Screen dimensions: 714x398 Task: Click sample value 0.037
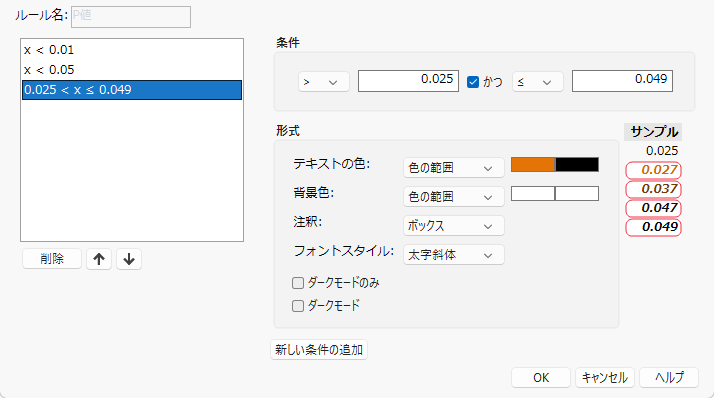(653, 189)
